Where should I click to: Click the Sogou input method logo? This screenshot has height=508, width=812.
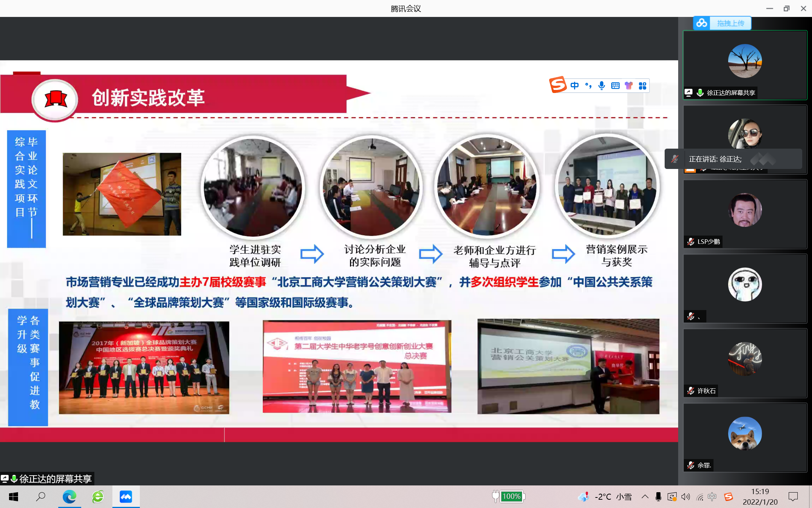click(558, 85)
